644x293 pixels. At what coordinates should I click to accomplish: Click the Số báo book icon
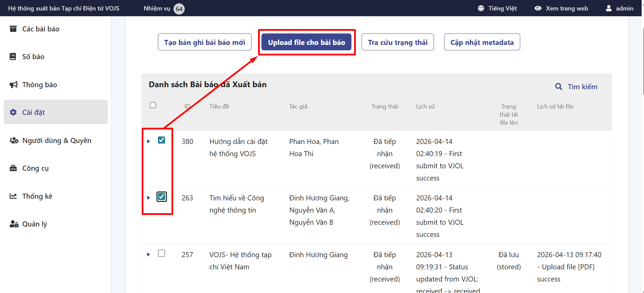(x=13, y=56)
